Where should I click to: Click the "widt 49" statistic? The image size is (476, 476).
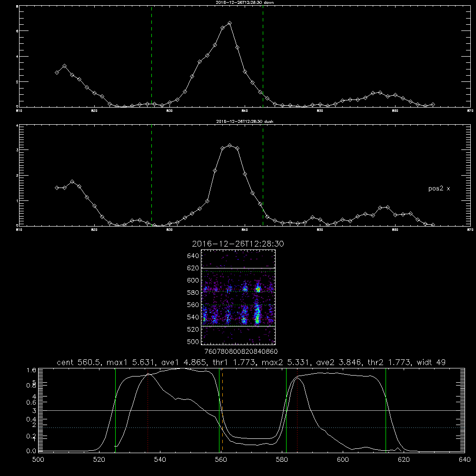tap(431, 362)
